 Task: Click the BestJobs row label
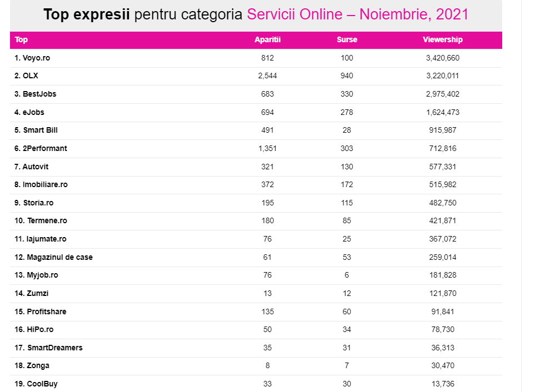[x=36, y=94]
